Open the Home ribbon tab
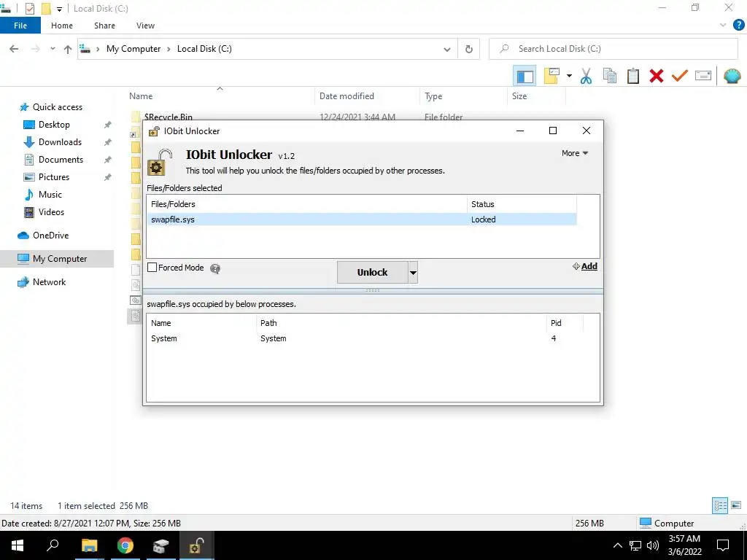 (62, 26)
